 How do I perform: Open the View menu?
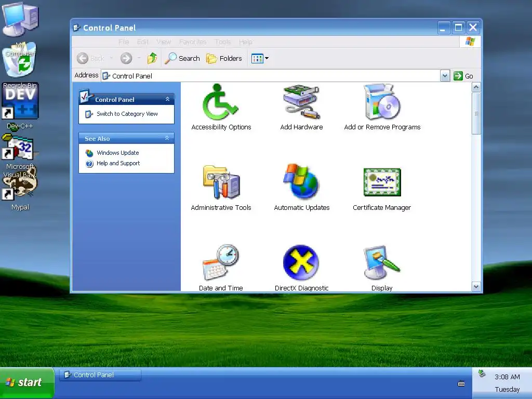164,42
